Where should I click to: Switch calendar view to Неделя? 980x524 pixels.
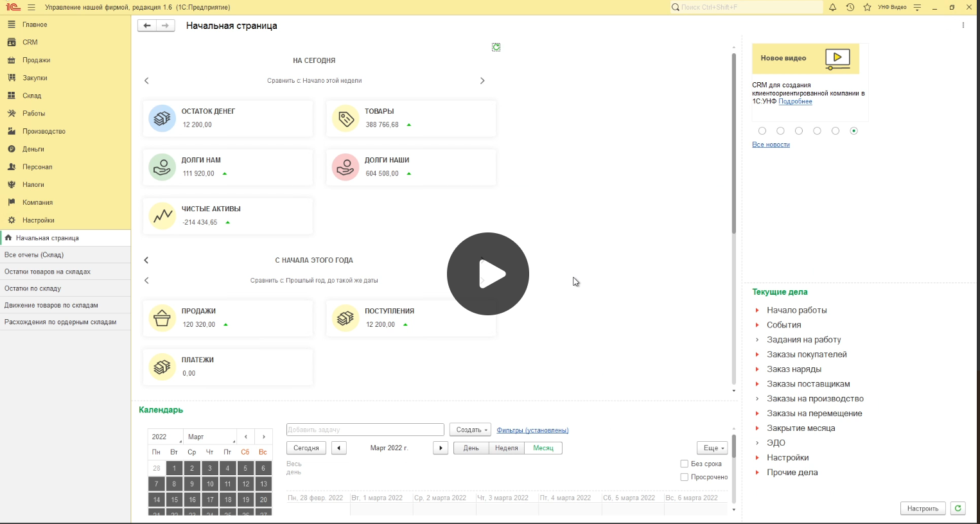pos(507,448)
